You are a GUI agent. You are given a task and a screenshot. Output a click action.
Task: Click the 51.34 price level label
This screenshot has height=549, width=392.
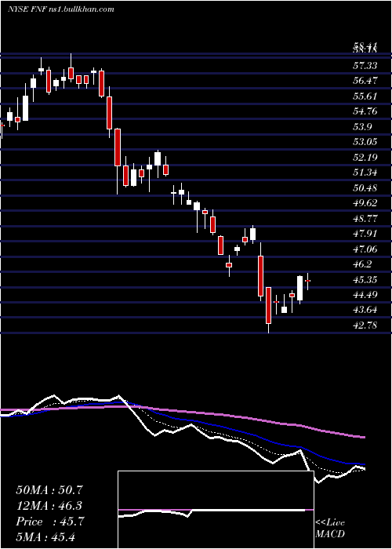(365, 173)
